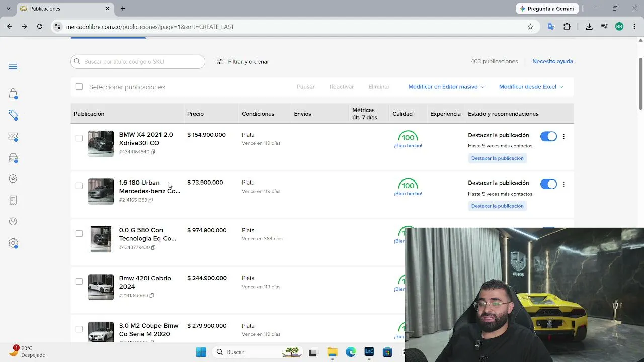Image resolution: width=644 pixels, height=362 pixels.
Task: Go back to the previous page
Action: pyautogui.click(x=10, y=27)
